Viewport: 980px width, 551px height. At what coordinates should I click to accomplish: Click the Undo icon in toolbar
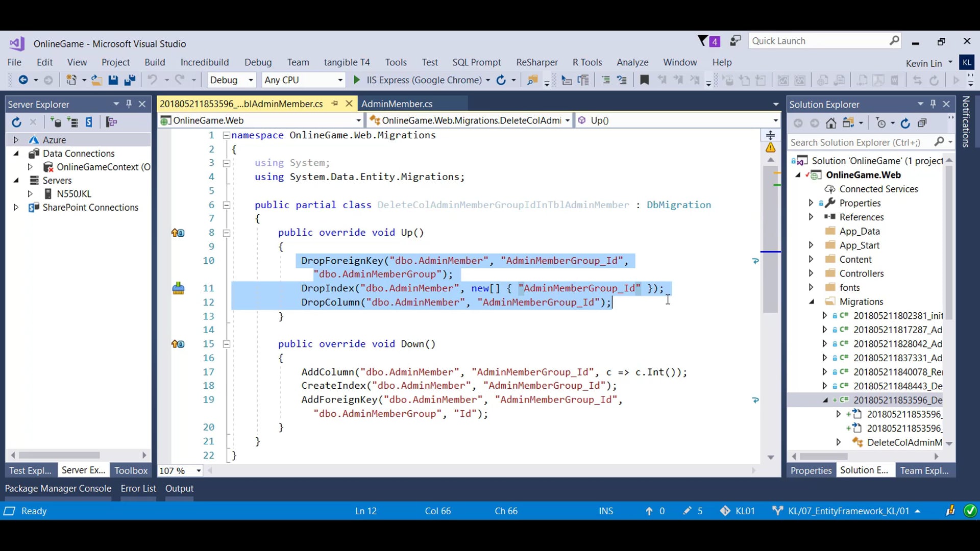[x=153, y=80]
